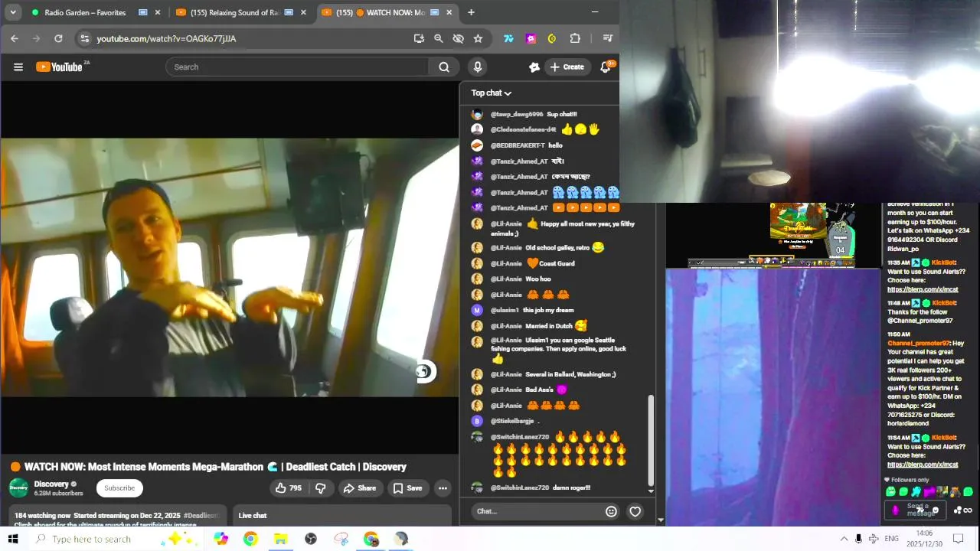Open the more actions three-dot menu

pyautogui.click(x=443, y=488)
